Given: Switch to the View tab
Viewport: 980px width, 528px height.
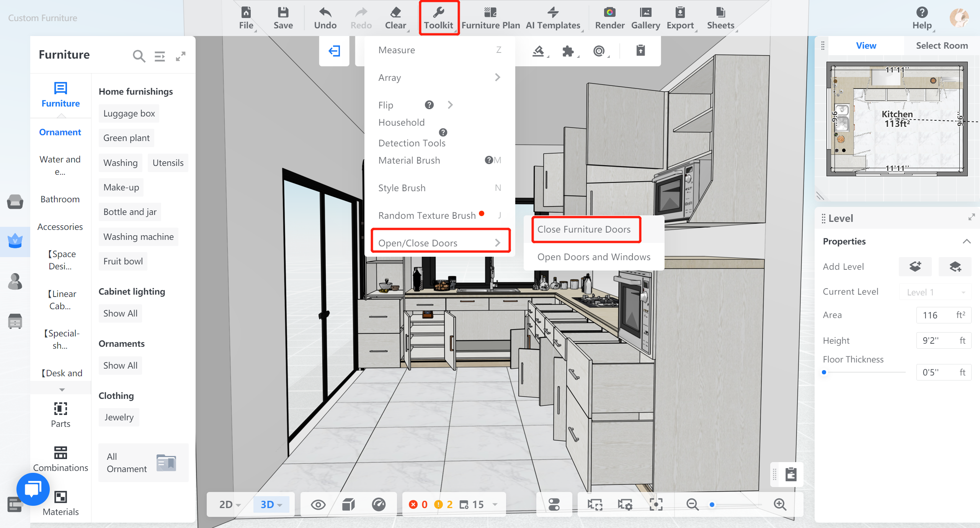Looking at the screenshot, I should point(866,46).
